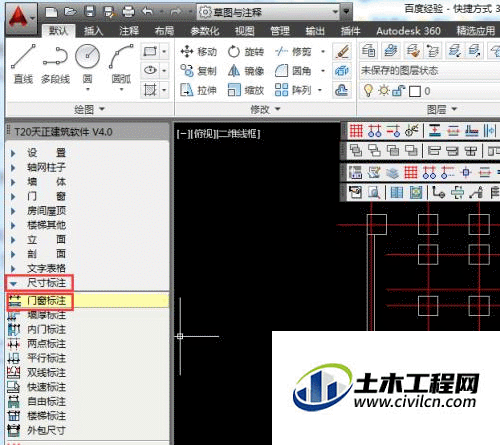The width and height of the screenshot is (500, 445).
Task: Click the viewport [-] control
Action: click(183, 134)
